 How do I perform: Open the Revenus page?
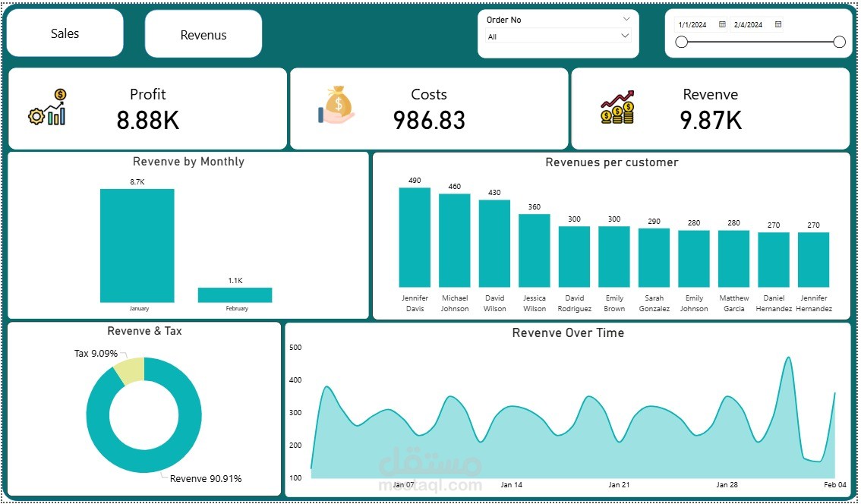[x=203, y=34]
